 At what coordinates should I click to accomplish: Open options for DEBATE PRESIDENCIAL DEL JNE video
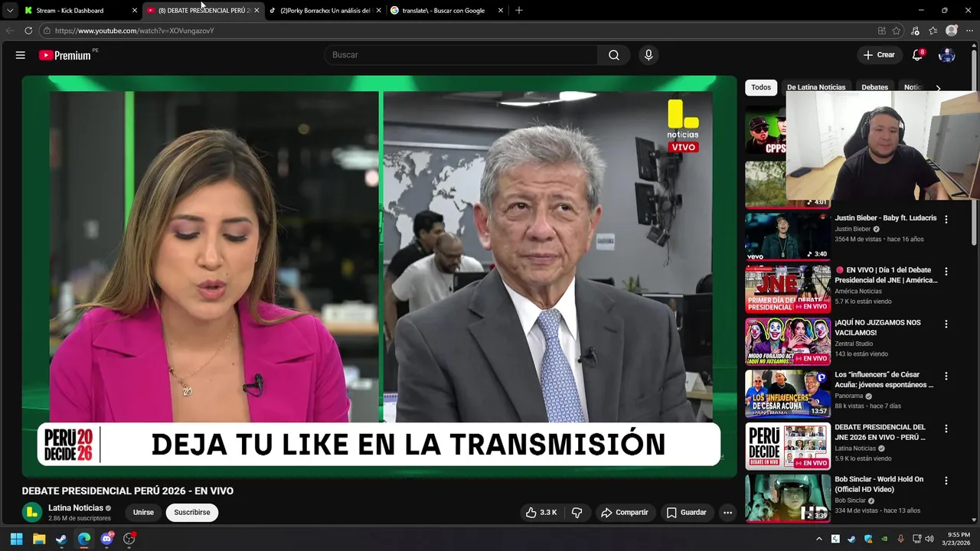(x=946, y=429)
